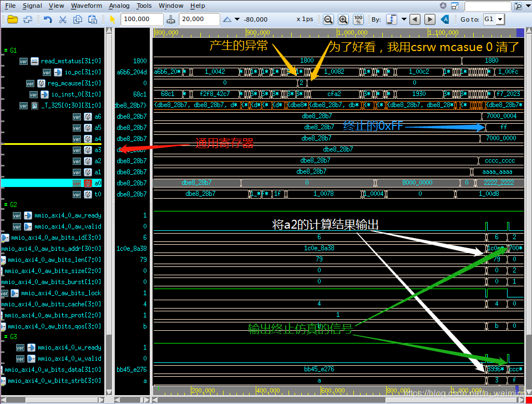The width and height of the screenshot is (532, 404).
Task: Click ver icon beside read_mstatus
Action: pyautogui.click(x=23, y=62)
